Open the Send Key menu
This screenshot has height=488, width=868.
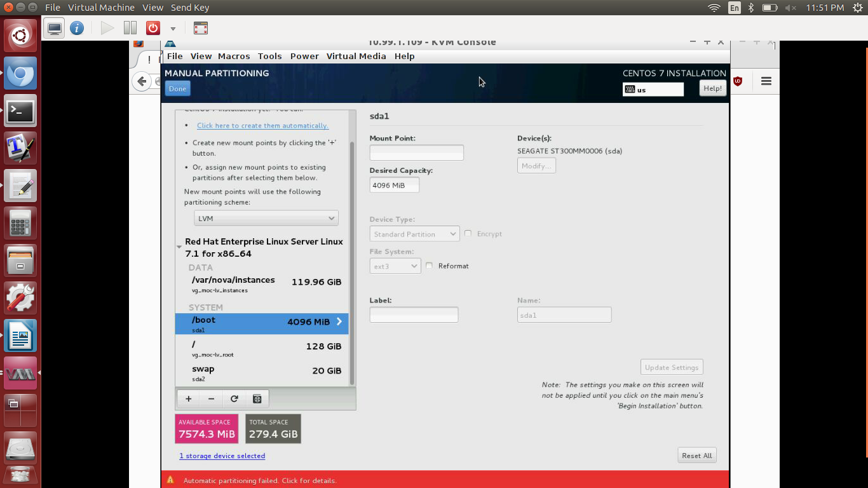pyautogui.click(x=190, y=8)
